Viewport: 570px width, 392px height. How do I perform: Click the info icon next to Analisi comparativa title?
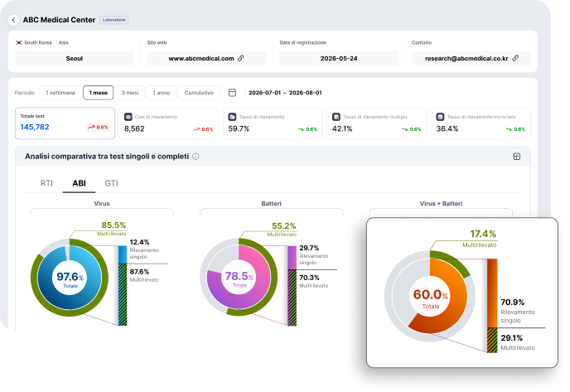tap(196, 157)
